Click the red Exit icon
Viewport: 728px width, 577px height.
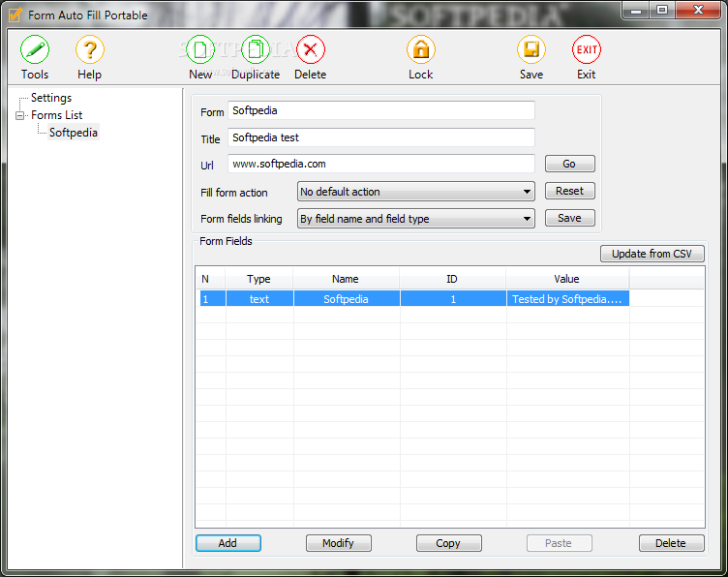[x=587, y=49]
